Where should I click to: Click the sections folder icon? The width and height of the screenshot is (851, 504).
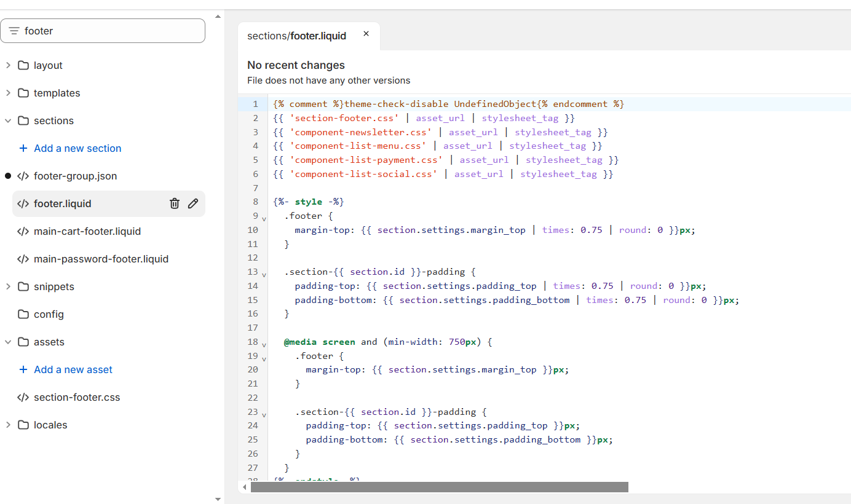point(23,120)
